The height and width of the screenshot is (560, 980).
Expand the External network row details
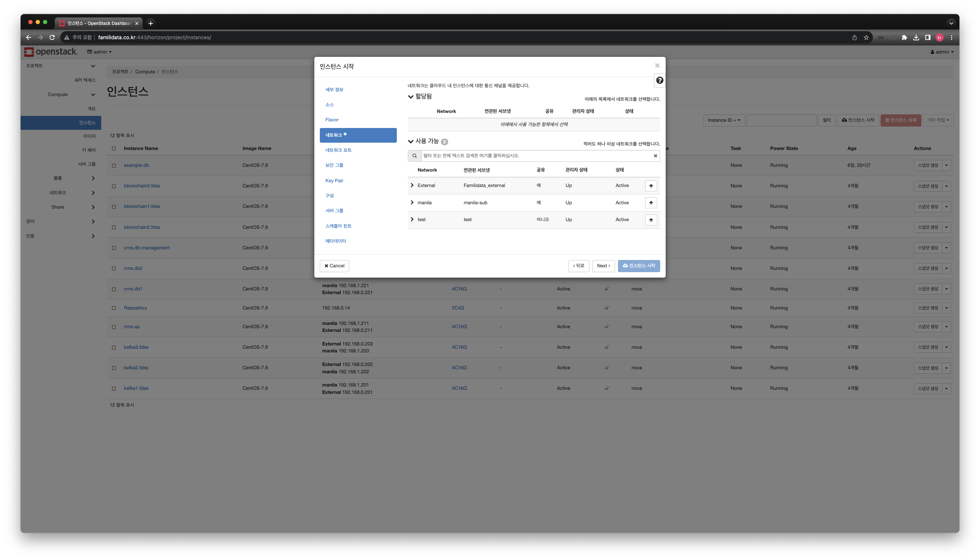tap(412, 186)
